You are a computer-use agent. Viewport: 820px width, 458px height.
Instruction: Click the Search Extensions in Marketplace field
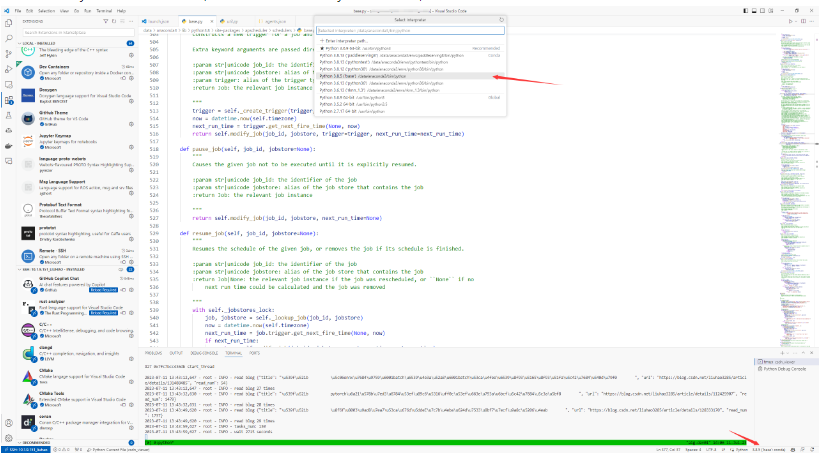[x=75, y=32]
